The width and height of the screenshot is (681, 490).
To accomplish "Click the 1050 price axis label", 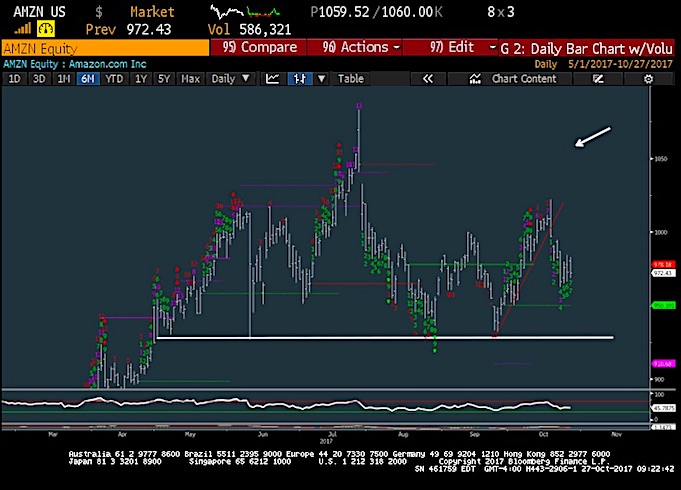I will [x=661, y=159].
